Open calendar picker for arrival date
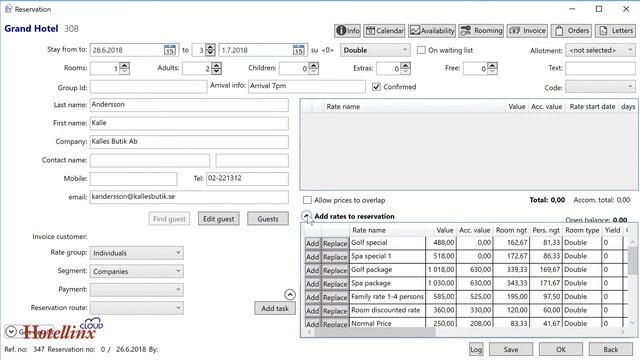This screenshot has width=640, height=360. [x=170, y=50]
